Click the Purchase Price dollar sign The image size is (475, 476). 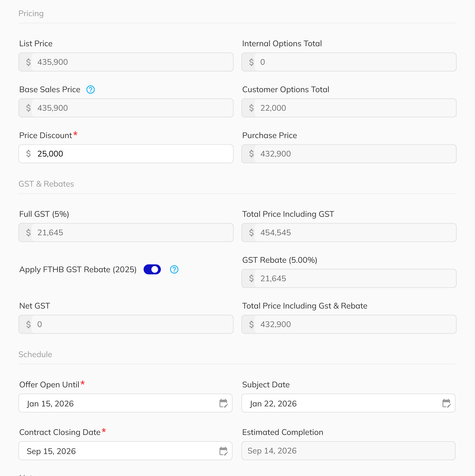(x=251, y=154)
